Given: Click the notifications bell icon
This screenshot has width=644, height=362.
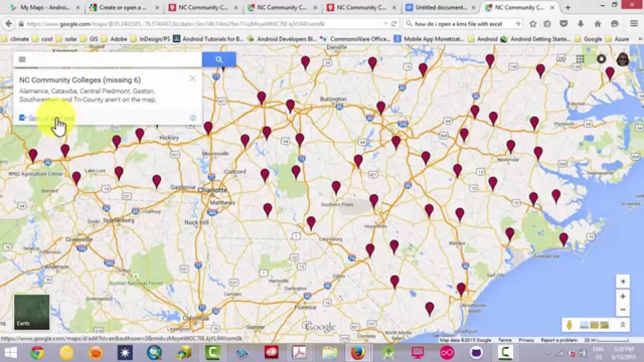Looking at the screenshot, I should [x=602, y=59].
